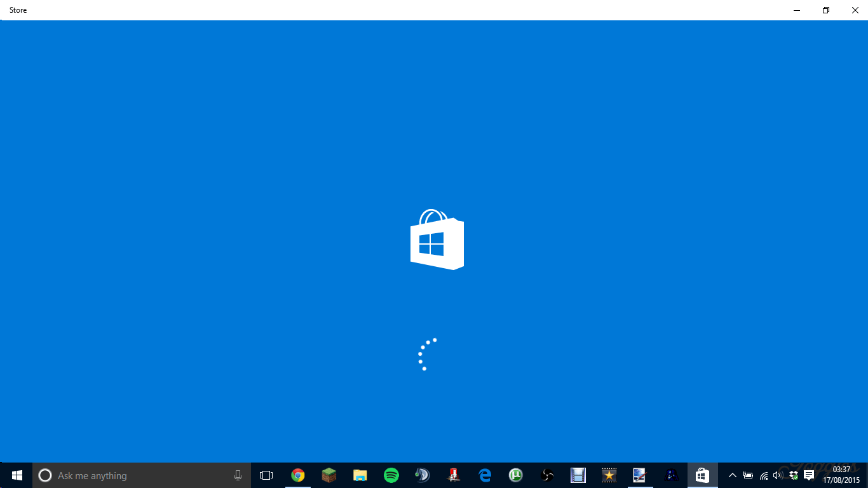The width and height of the screenshot is (868, 488).
Task: Minimize the Store window
Action: (797, 10)
